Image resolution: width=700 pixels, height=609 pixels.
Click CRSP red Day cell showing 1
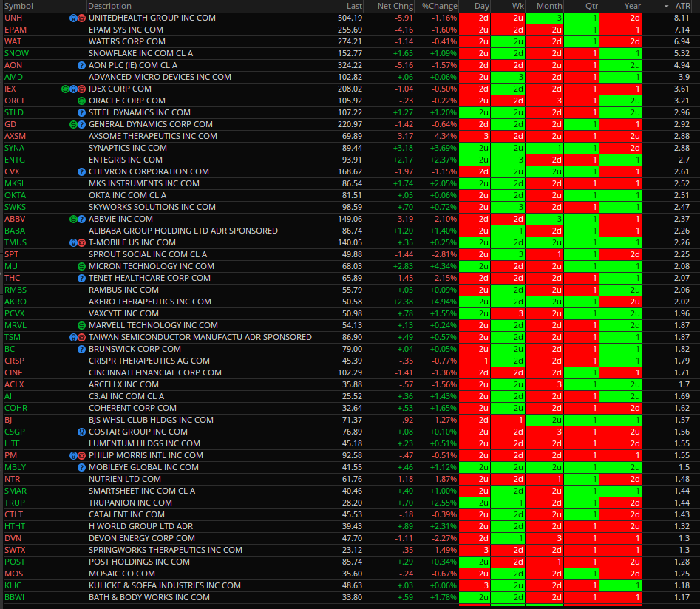point(475,361)
